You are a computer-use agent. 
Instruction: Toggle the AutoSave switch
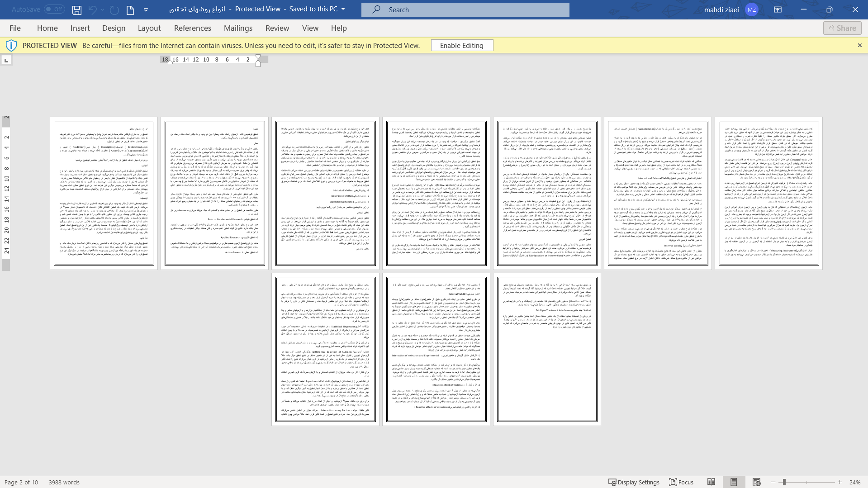coord(55,9)
